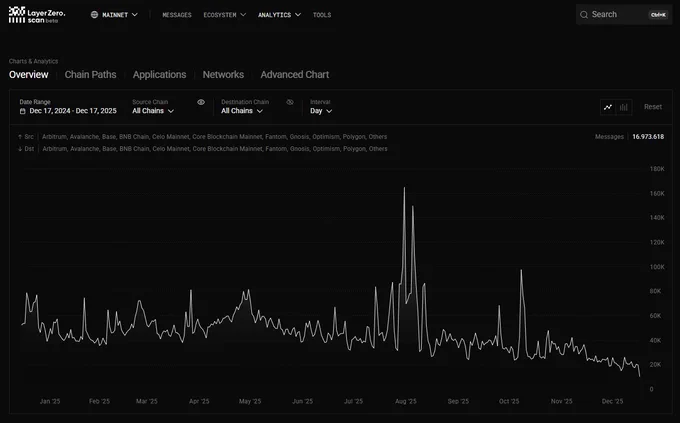680x423 pixels.
Task: Click the Aug '25 x-axis label
Action: tap(405, 401)
